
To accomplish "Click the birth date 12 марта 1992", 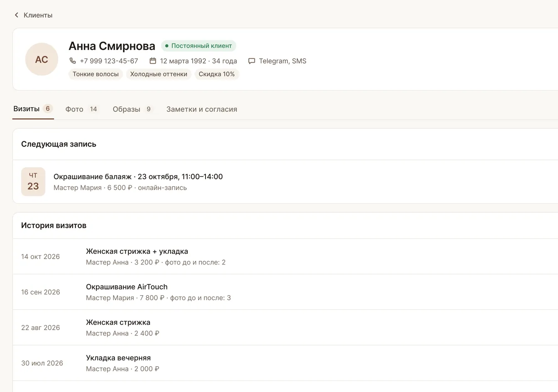I will point(183,61).
